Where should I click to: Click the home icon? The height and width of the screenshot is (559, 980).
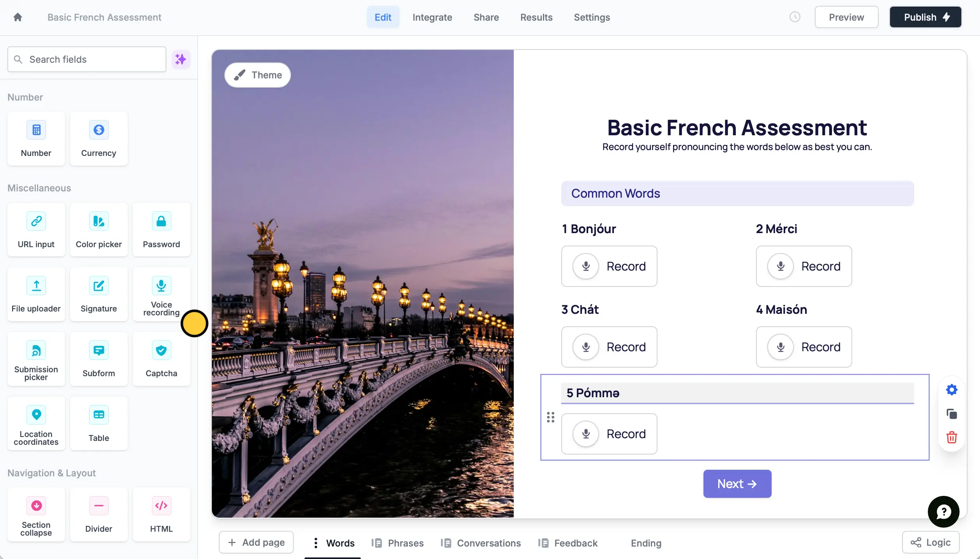[x=18, y=17]
